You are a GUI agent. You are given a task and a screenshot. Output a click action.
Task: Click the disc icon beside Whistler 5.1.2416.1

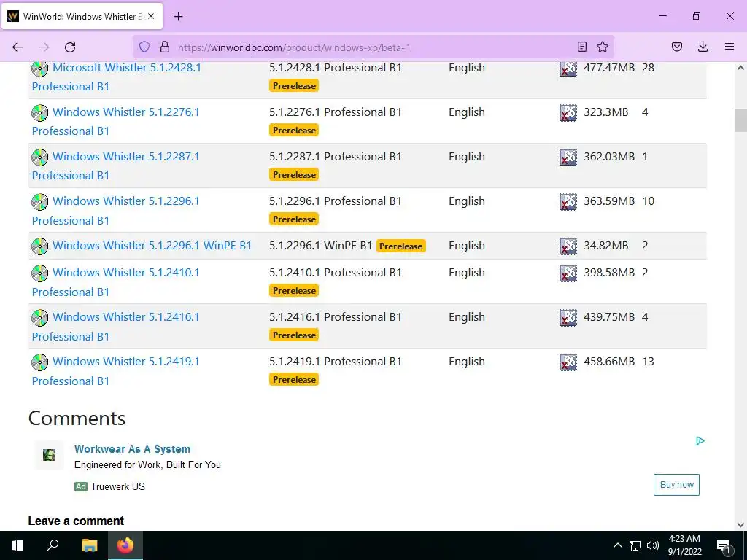point(39,318)
